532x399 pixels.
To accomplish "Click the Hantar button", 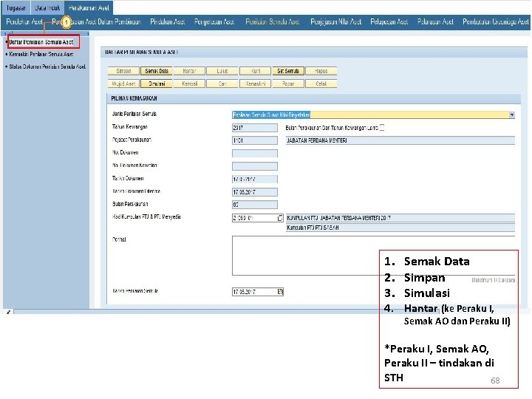I will point(189,71).
